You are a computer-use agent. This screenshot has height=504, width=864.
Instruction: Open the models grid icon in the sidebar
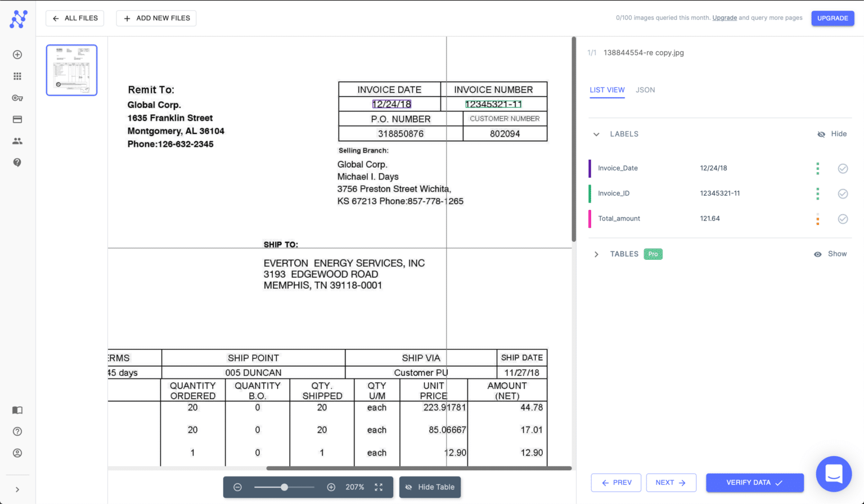point(17,76)
